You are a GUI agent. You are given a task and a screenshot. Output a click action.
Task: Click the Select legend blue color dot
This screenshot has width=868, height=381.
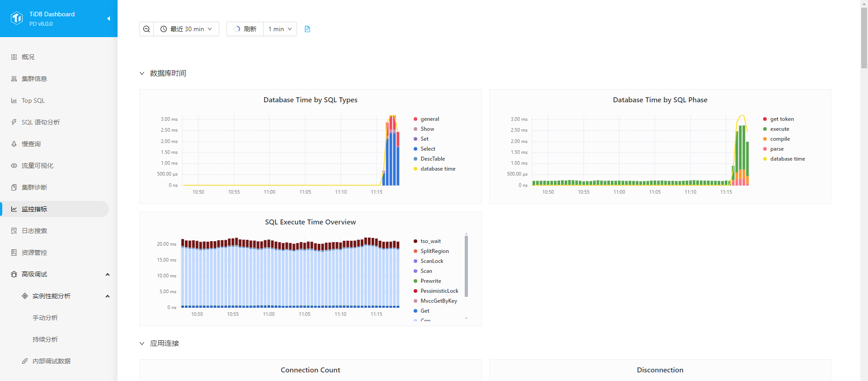[x=415, y=149]
